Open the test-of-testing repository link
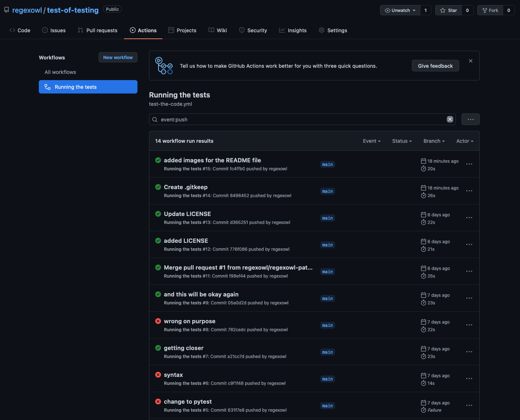 (x=73, y=10)
